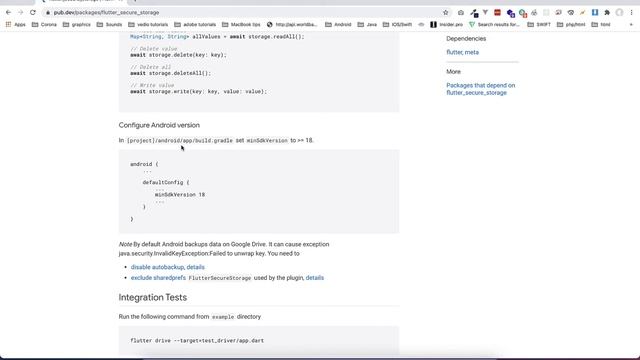Click the green circular extension icon
The image size is (640, 360).
click(x=522, y=13)
